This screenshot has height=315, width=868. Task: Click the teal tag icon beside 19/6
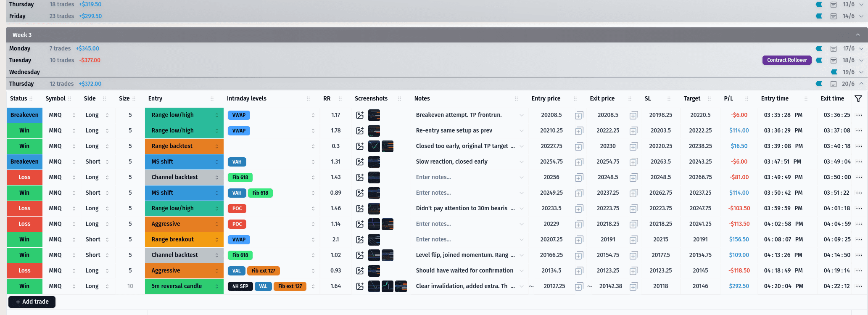pyautogui.click(x=834, y=72)
